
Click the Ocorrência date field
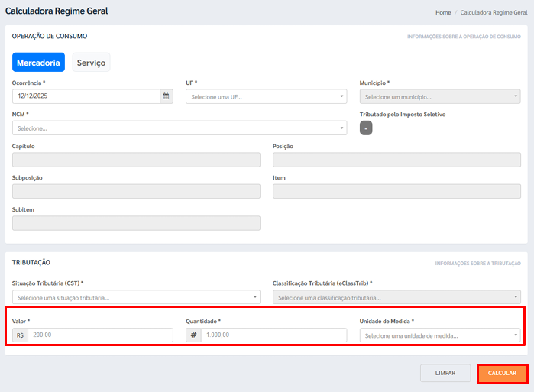[x=86, y=96]
